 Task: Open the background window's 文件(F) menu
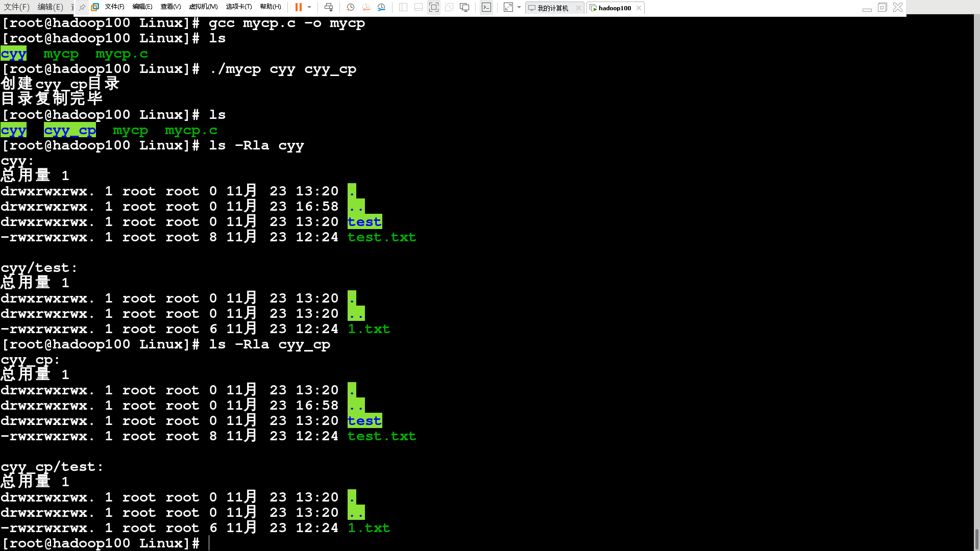pyautogui.click(x=17, y=7)
